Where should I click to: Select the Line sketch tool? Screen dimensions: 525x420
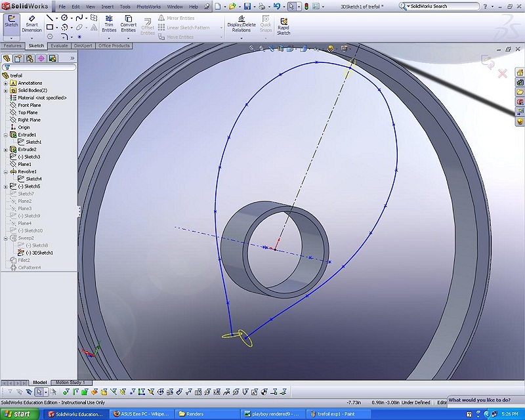point(50,18)
